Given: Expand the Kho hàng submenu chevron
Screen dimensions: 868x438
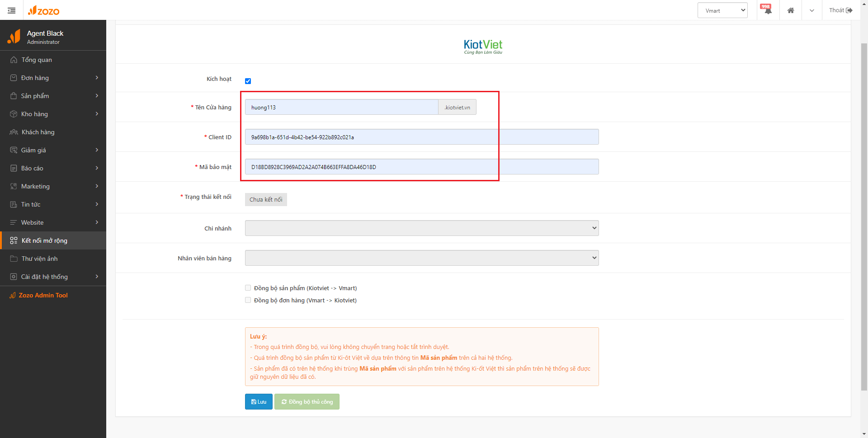Looking at the screenshot, I should pos(97,114).
